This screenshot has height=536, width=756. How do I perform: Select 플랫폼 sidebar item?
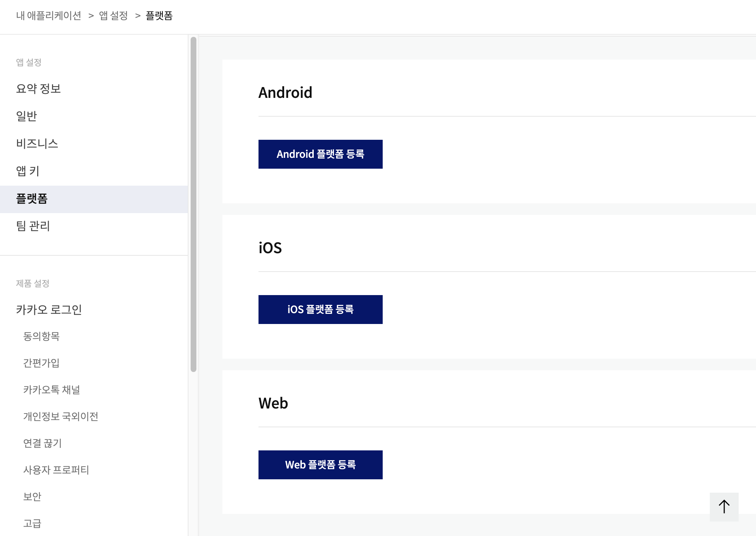click(x=32, y=199)
